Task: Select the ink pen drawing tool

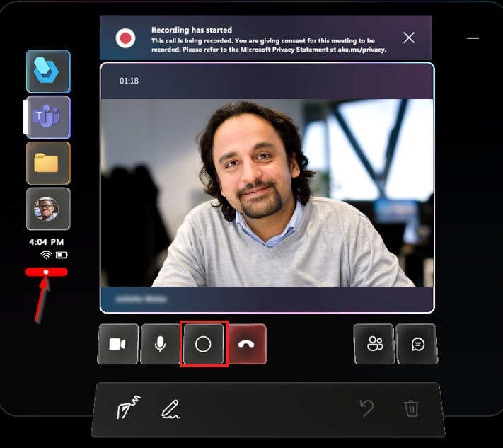Action: point(170,409)
